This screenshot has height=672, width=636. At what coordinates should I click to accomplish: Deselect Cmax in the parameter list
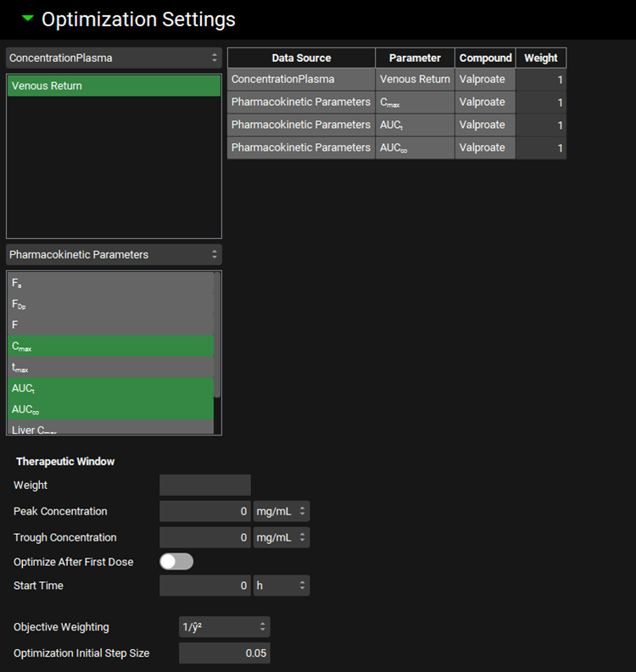pos(110,346)
